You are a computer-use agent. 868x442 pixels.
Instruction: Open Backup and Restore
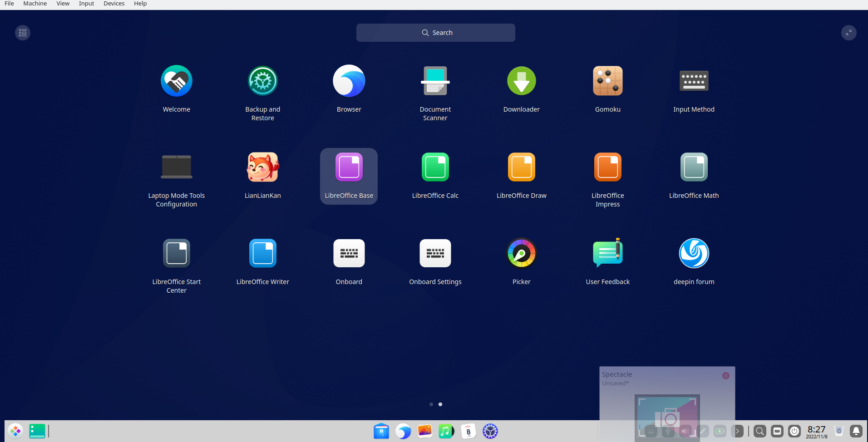pyautogui.click(x=262, y=81)
